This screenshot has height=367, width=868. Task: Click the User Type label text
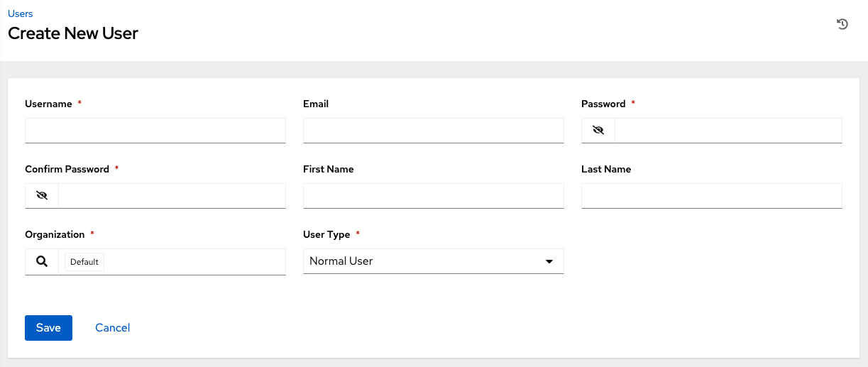(x=326, y=234)
